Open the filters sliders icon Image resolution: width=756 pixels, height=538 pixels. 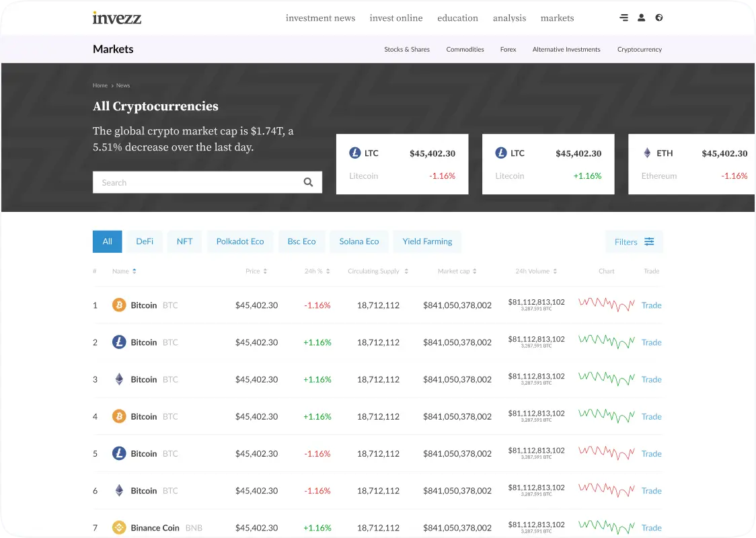coord(650,241)
